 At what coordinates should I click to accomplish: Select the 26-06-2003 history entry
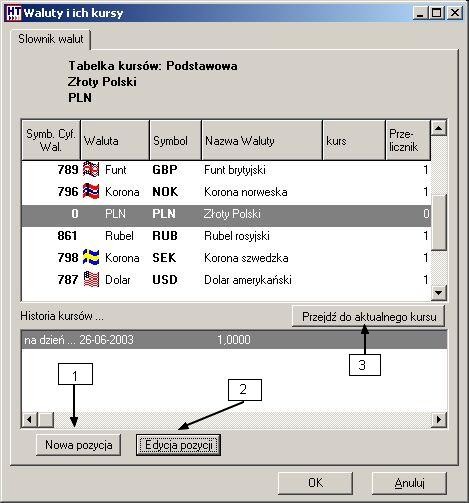coord(234,340)
